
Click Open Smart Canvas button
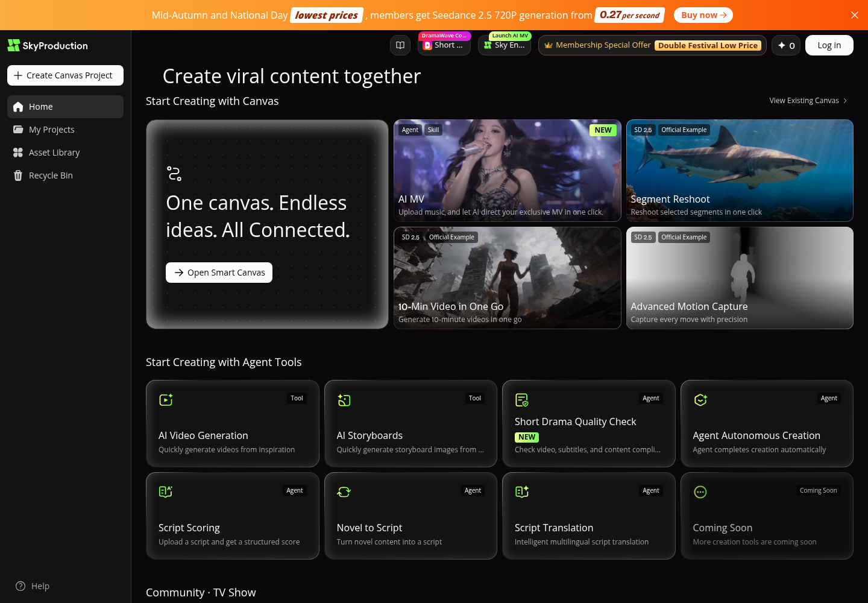219,273
